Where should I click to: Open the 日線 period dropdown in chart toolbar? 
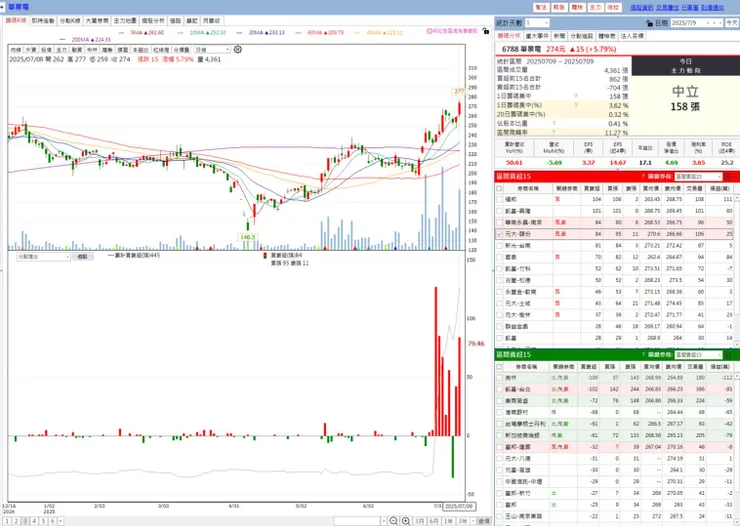coord(212,50)
